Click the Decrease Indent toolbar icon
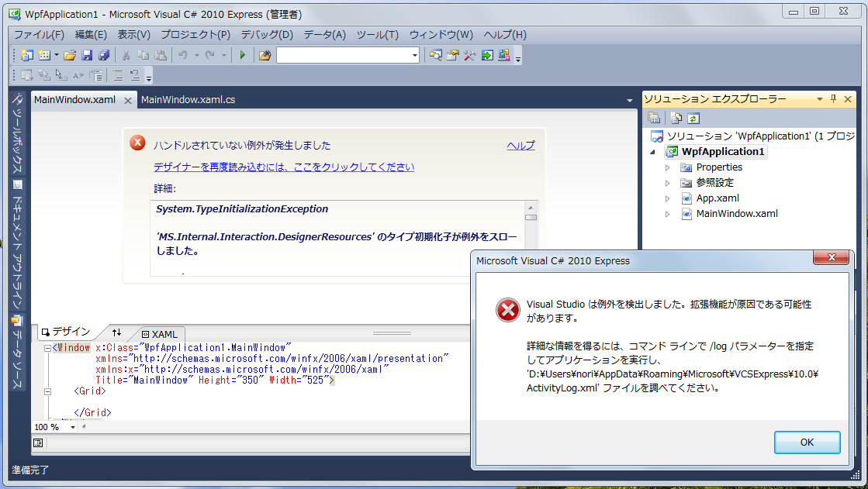 pyautogui.click(x=118, y=75)
